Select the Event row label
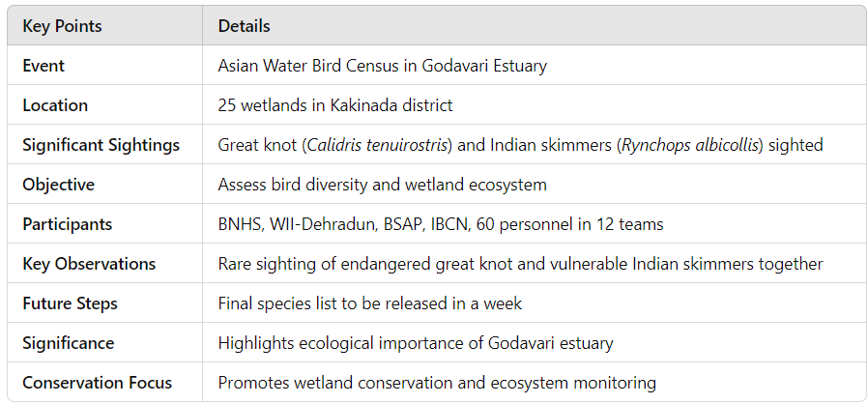The image size is (868, 404). tap(43, 66)
